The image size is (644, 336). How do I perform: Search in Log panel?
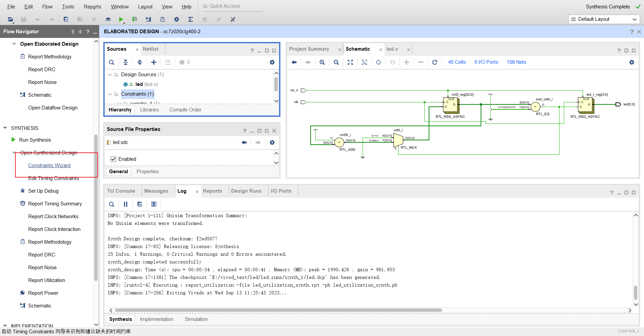tap(112, 204)
